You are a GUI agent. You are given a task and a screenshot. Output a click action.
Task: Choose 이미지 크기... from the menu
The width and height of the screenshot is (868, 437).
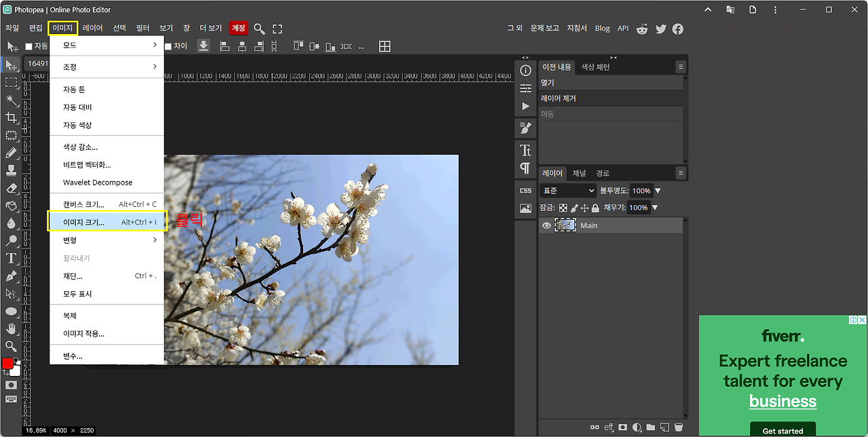(107, 222)
